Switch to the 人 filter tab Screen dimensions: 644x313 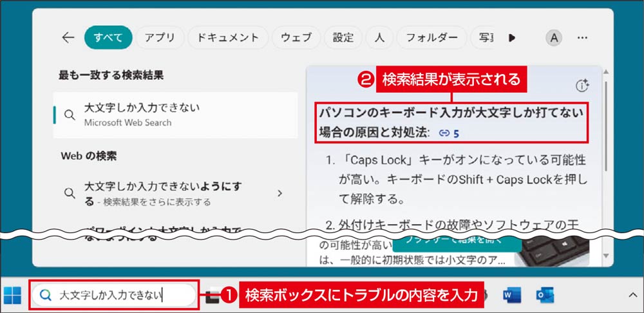coord(379,38)
